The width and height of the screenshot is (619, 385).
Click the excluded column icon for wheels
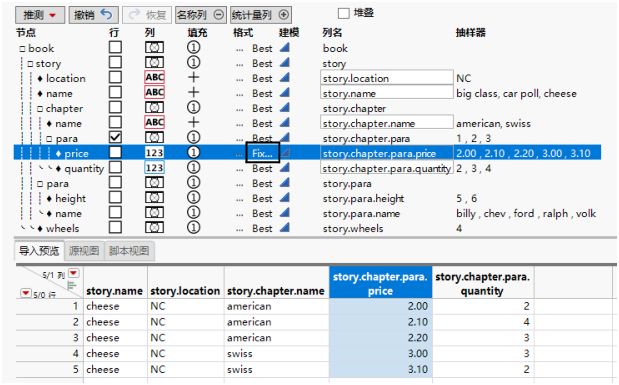click(x=154, y=228)
